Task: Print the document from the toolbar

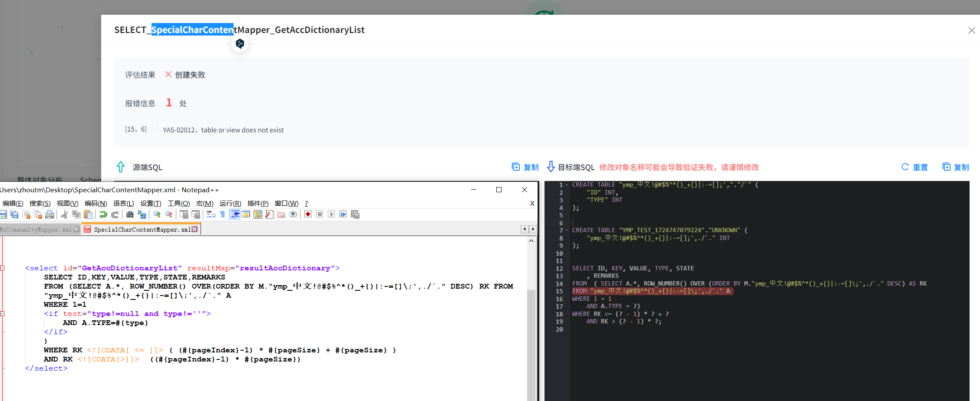Action: point(50,214)
